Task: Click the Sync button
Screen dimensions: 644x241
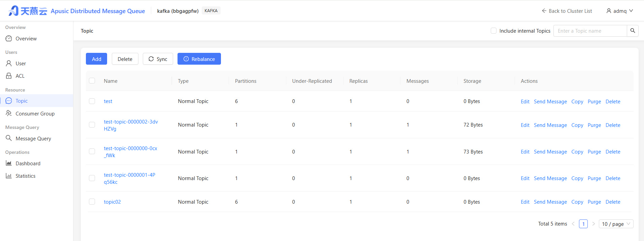Action: pos(158,59)
